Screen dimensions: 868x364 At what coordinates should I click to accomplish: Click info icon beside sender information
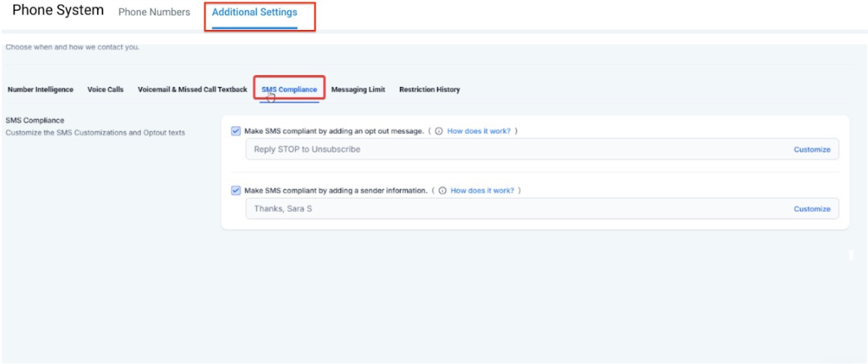[442, 191]
